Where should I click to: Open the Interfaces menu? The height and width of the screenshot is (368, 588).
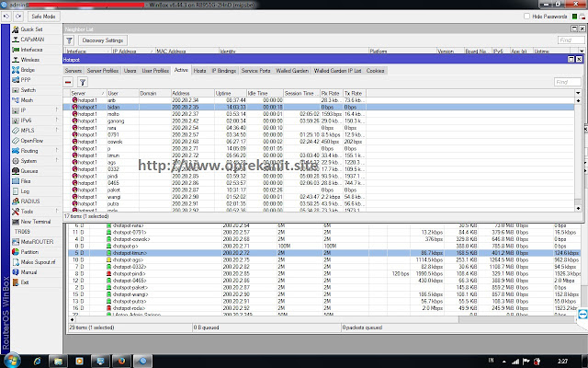click(31, 50)
